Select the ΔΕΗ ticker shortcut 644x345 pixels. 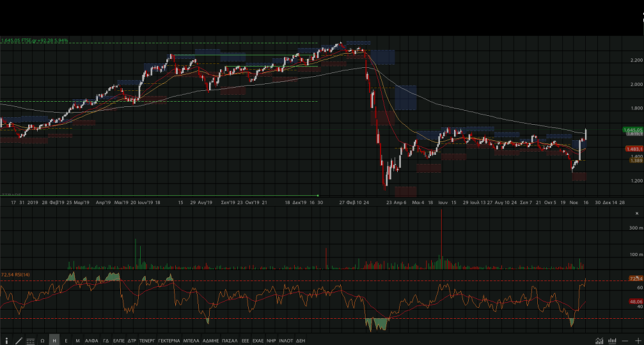tap(301, 341)
